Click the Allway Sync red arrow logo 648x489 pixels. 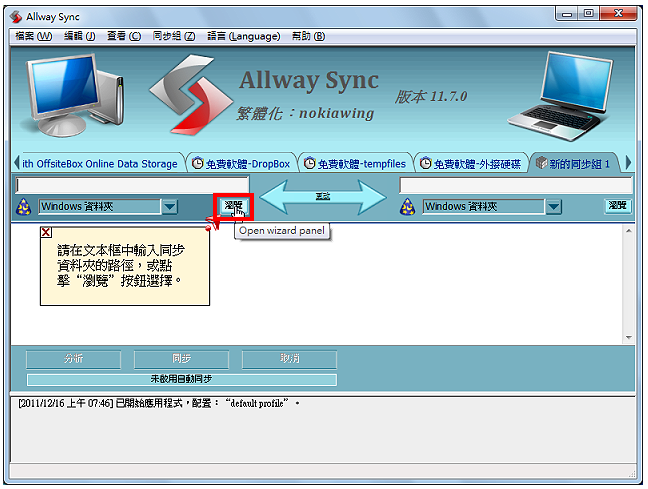(191, 95)
